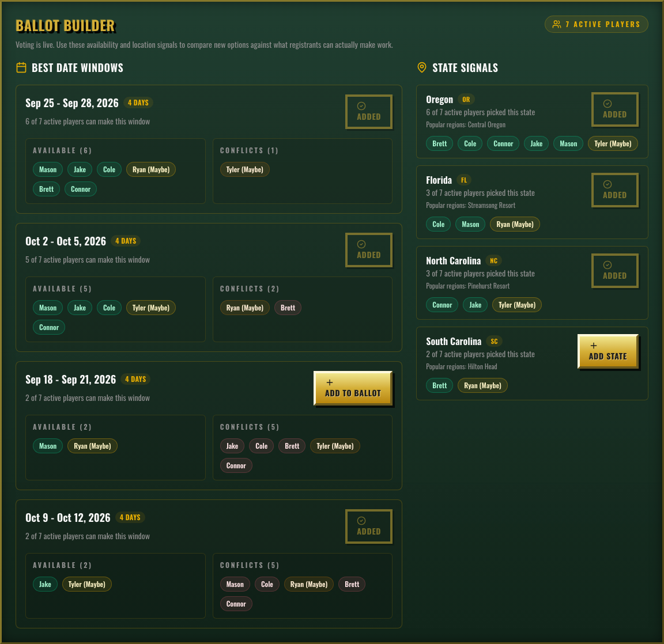This screenshot has height=644, width=664.
Task: Click the checkmark icon on Oregon's ADDED button
Action: pyautogui.click(x=607, y=103)
